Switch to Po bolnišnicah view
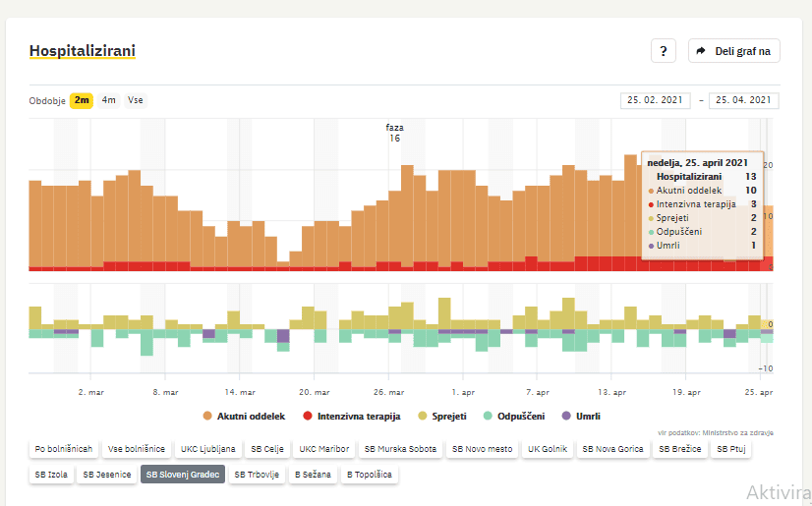 (x=64, y=449)
